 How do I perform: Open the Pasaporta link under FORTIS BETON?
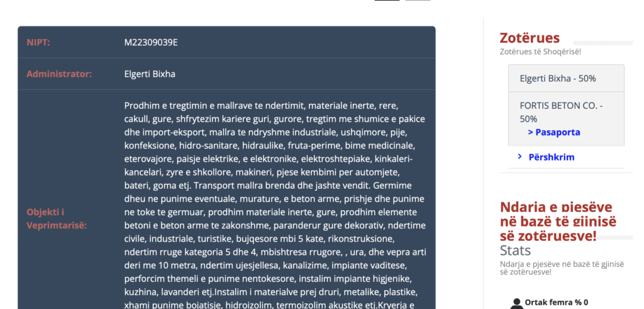553,132
